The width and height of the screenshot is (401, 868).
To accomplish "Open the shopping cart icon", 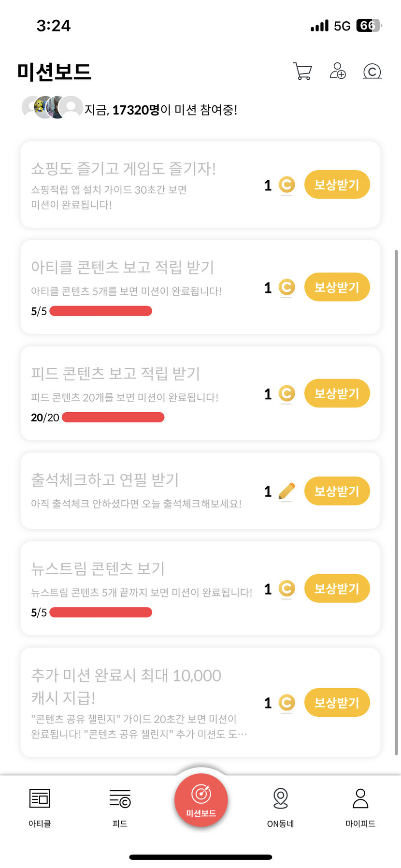I will pos(302,72).
